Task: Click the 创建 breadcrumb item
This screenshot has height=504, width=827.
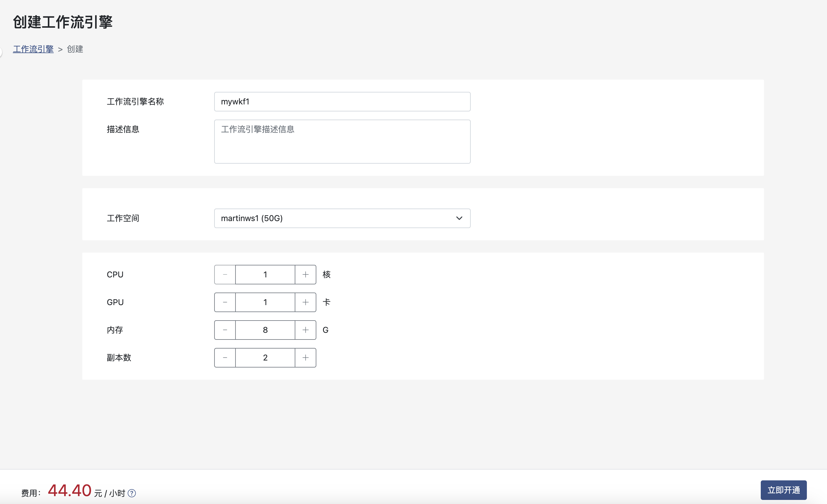Action: pyautogui.click(x=75, y=49)
